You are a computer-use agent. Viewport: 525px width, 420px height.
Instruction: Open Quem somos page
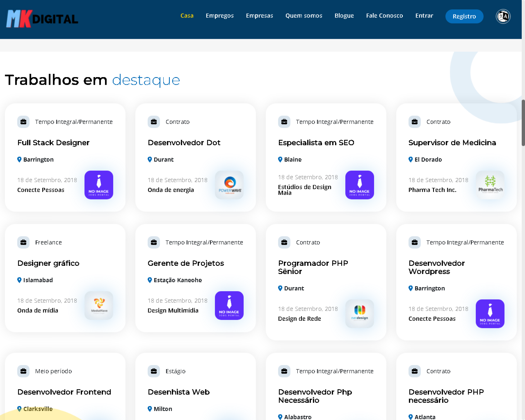(x=304, y=16)
